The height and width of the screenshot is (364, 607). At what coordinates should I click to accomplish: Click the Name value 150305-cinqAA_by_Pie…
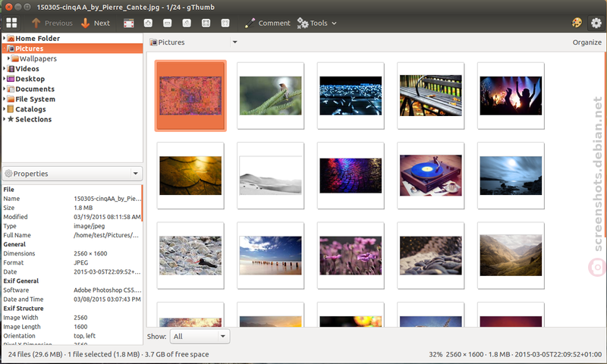pyautogui.click(x=108, y=199)
